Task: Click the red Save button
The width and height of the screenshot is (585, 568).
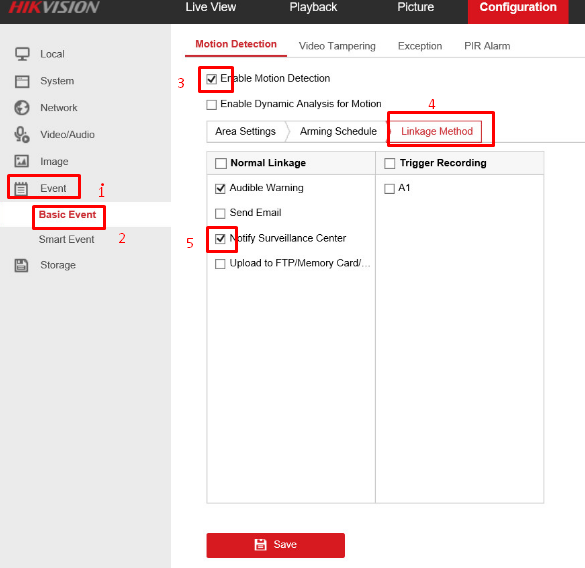Action: 275,545
